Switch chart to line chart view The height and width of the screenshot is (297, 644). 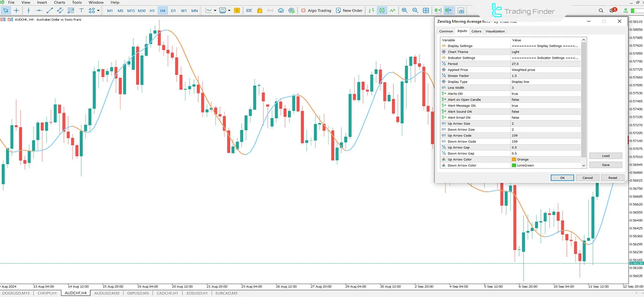(x=392, y=11)
